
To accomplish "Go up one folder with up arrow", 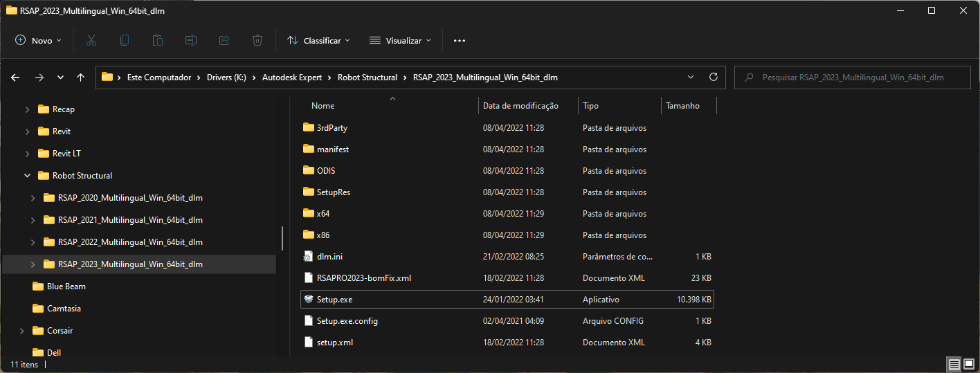I will tap(81, 78).
